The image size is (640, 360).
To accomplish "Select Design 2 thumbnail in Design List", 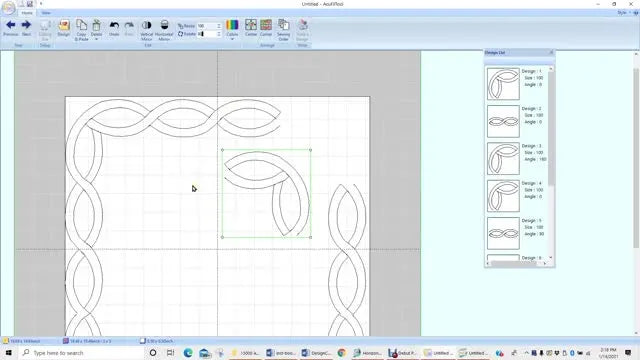I will pos(503,121).
